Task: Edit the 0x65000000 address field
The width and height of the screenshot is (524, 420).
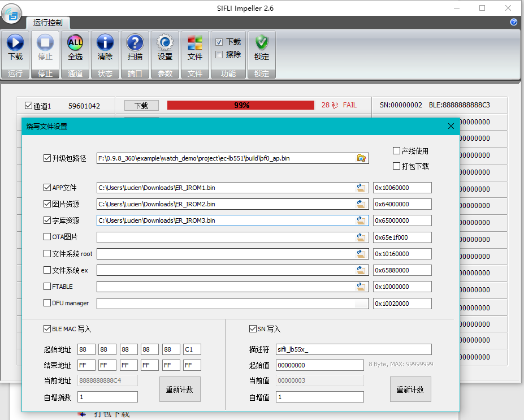Action: pyautogui.click(x=402, y=220)
